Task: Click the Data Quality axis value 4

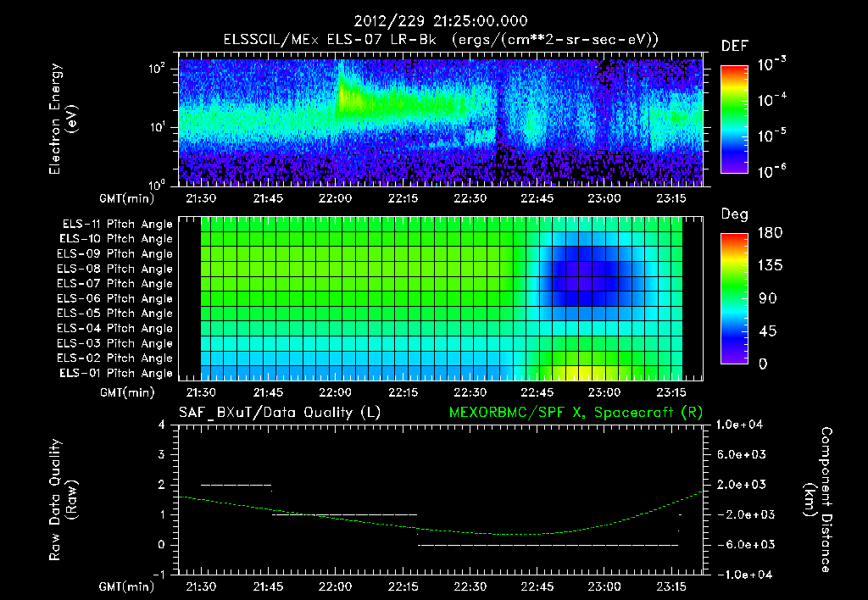Action: [162, 425]
